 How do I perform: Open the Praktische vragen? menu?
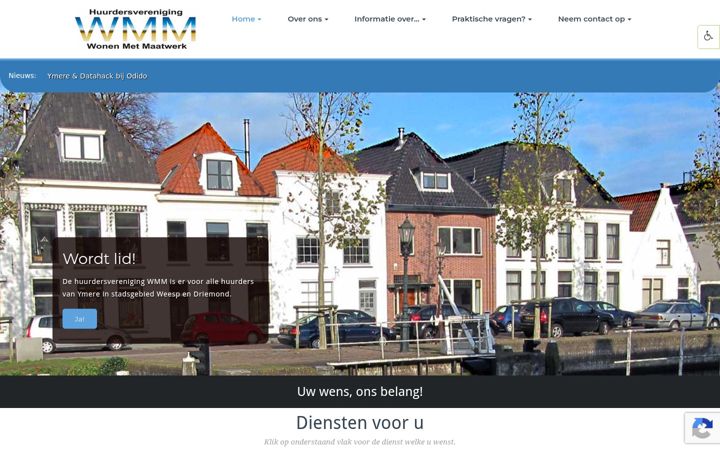click(x=491, y=19)
